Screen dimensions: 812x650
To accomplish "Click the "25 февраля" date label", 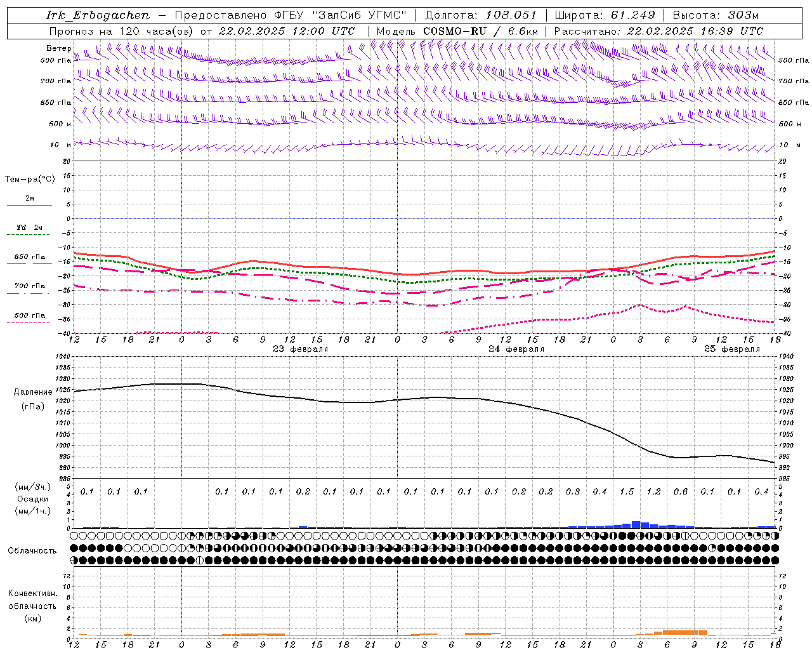I will pyautogui.click(x=731, y=349).
